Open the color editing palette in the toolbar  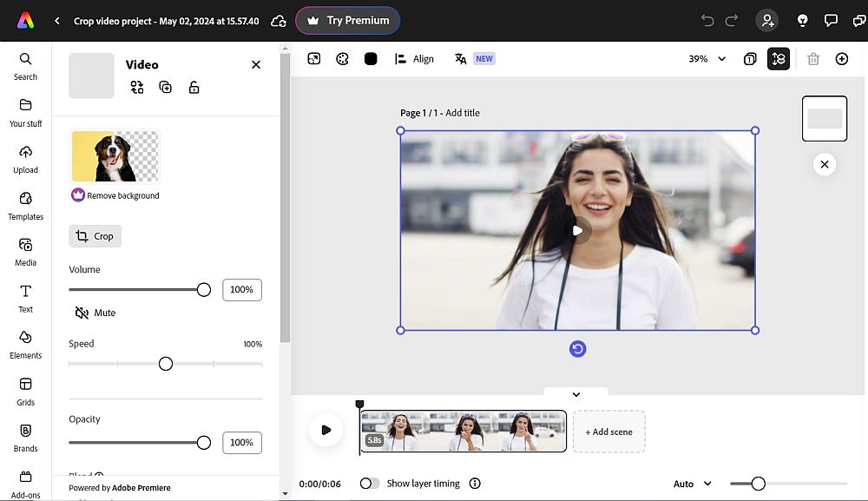pyautogui.click(x=342, y=58)
